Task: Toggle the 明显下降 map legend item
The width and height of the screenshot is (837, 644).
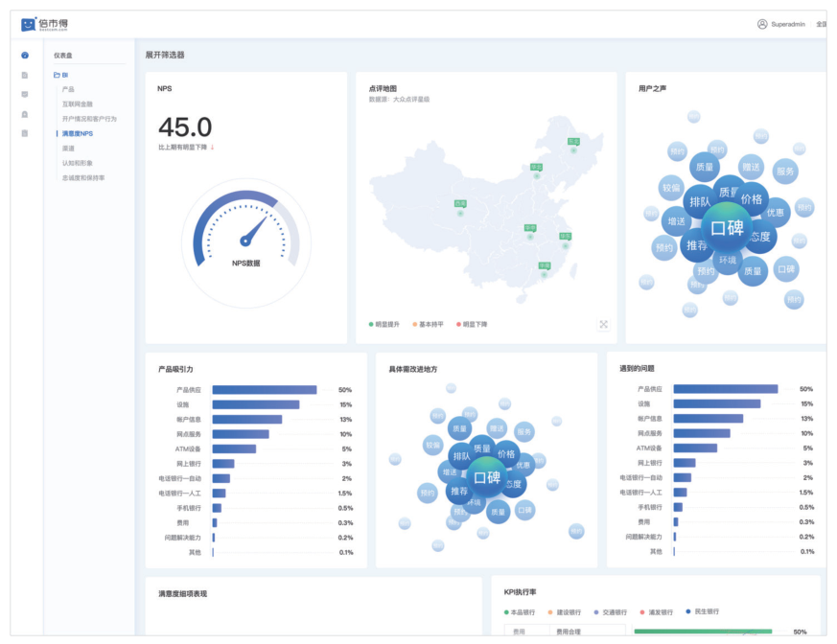Action: tap(472, 325)
